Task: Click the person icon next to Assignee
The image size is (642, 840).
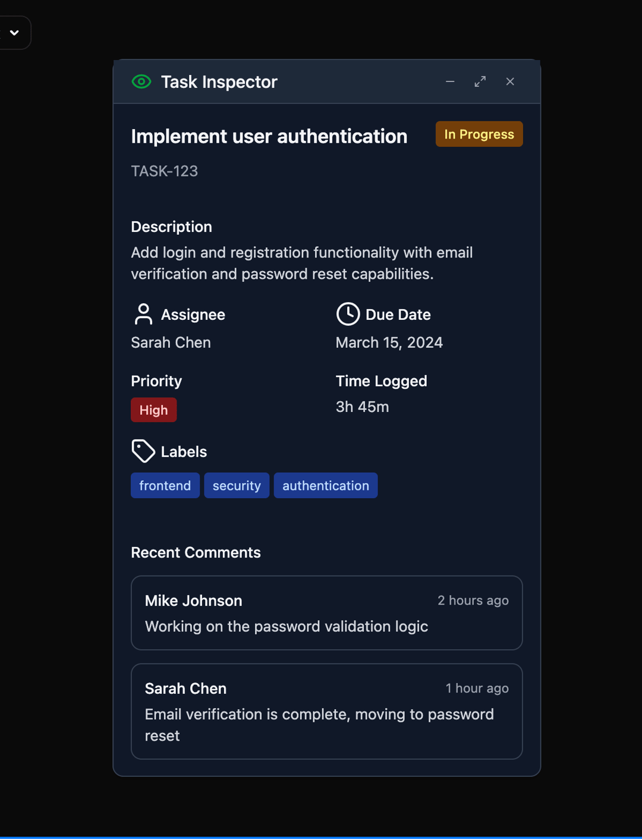Action: click(143, 314)
